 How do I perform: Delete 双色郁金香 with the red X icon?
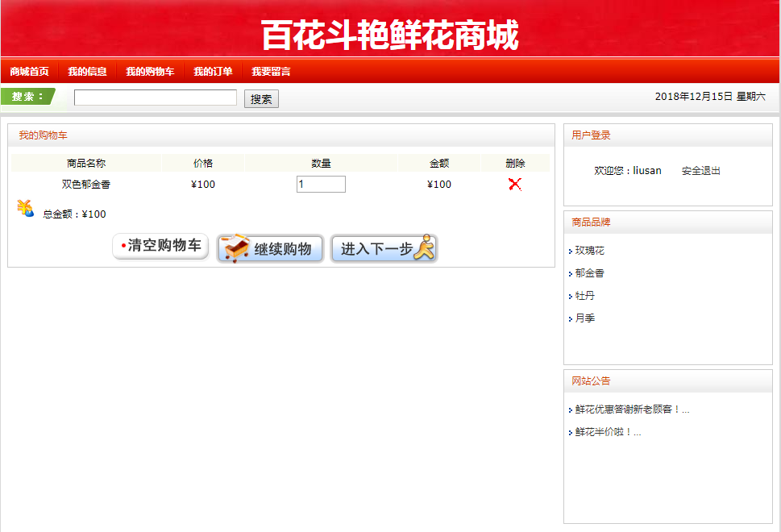515,185
